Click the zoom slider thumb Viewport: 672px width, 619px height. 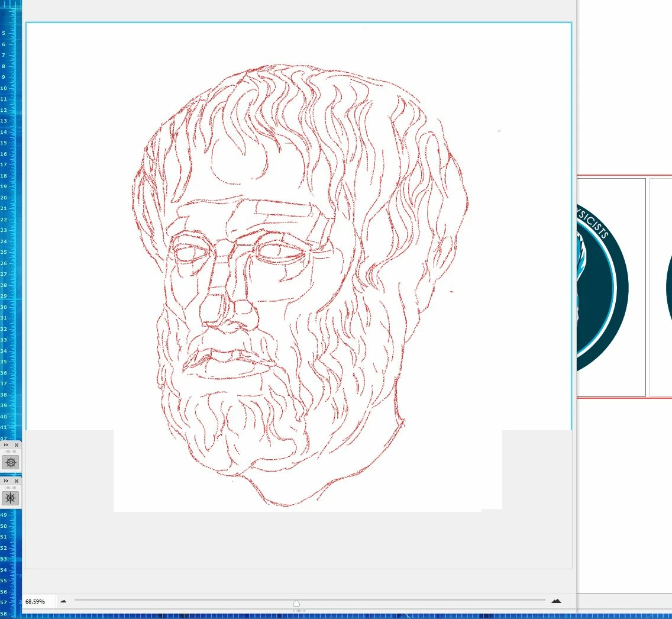(x=296, y=603)
